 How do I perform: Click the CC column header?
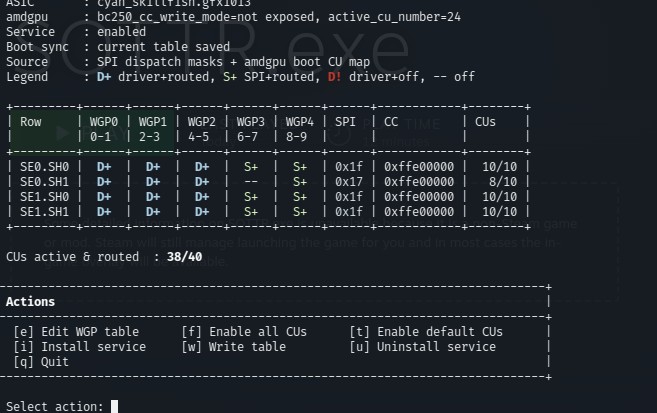391,122
